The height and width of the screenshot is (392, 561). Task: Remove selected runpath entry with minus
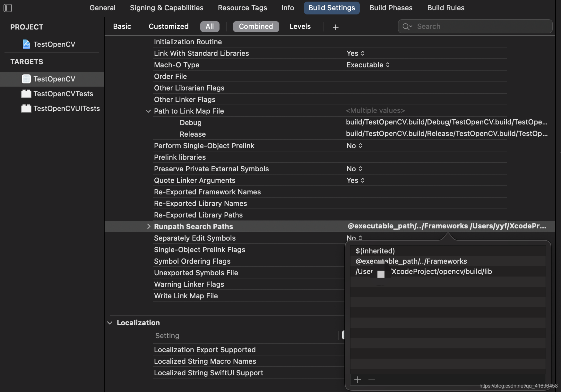click(x=372, y=380)
